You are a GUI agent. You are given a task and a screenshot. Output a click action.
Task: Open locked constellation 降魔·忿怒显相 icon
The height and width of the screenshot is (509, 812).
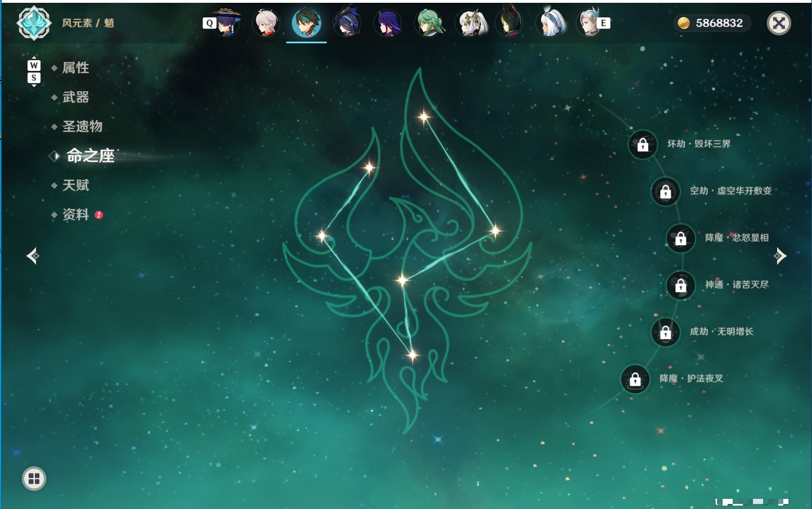[681, 238]
